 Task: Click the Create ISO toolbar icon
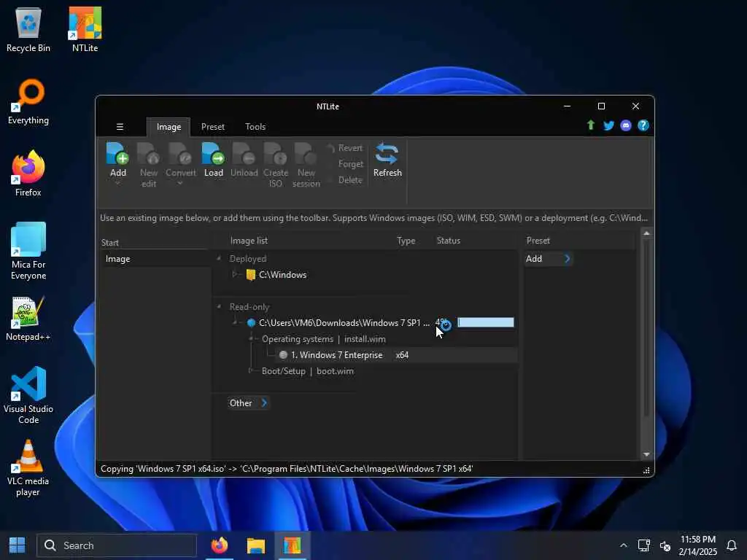click(275, 153)
